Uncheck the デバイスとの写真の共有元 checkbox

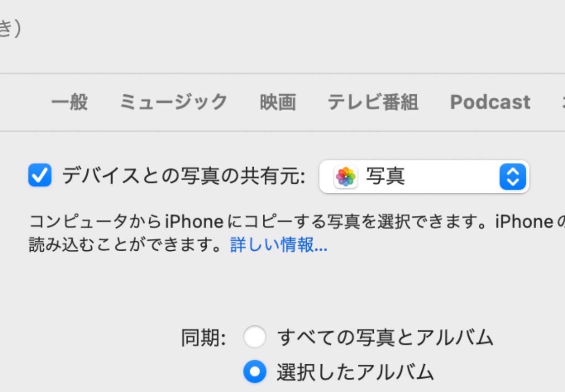[x=40, y=176]
